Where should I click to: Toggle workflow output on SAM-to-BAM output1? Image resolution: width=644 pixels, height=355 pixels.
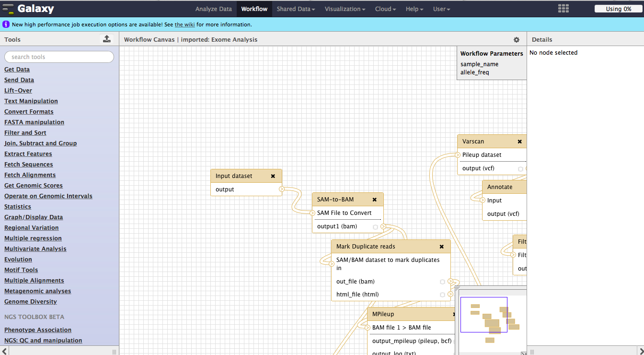point(376,227)
